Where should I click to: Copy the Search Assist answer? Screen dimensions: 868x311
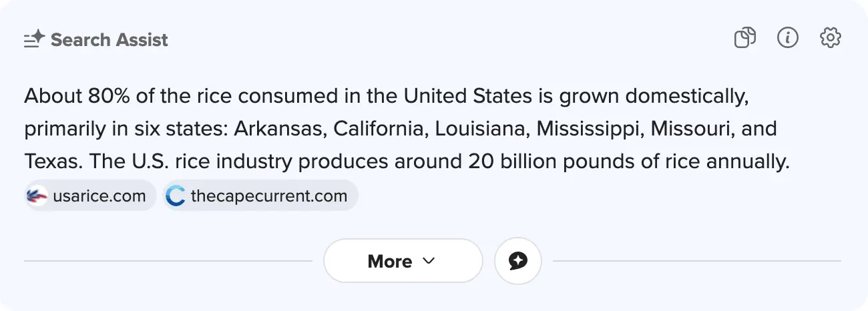(744, 39)
